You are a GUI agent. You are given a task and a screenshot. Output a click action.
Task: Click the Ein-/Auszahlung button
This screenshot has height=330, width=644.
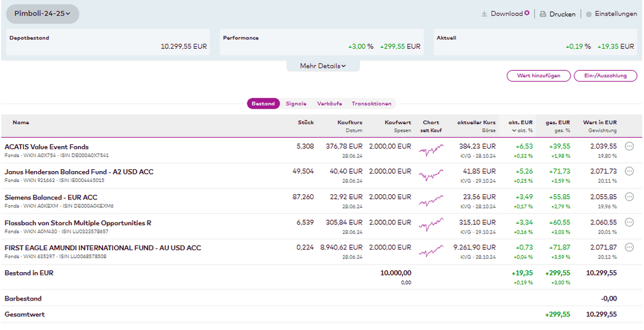click(x=605, y=76)
